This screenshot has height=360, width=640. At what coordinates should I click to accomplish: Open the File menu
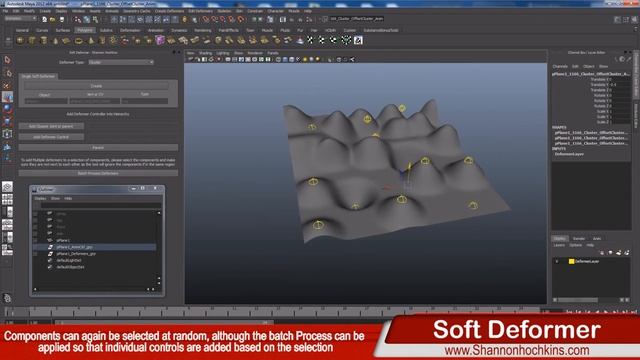pyautogui.click(x=5, y=11)
